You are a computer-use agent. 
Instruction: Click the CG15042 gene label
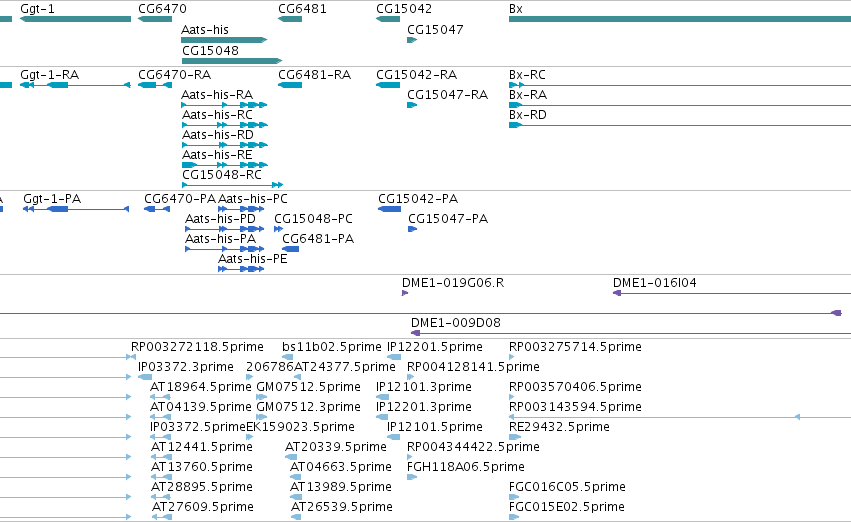click(404, 9)
